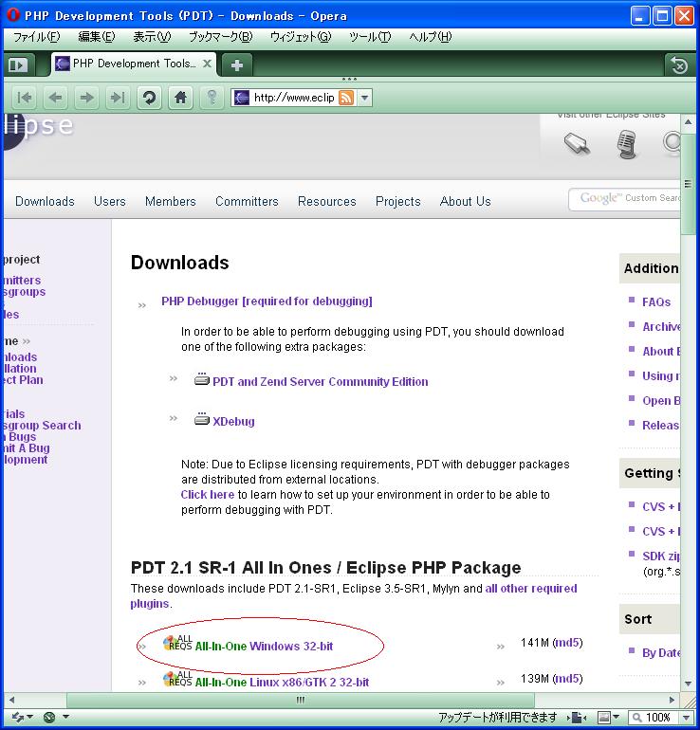
Task: Click the Projects navigation link
Action: (398, 201)
